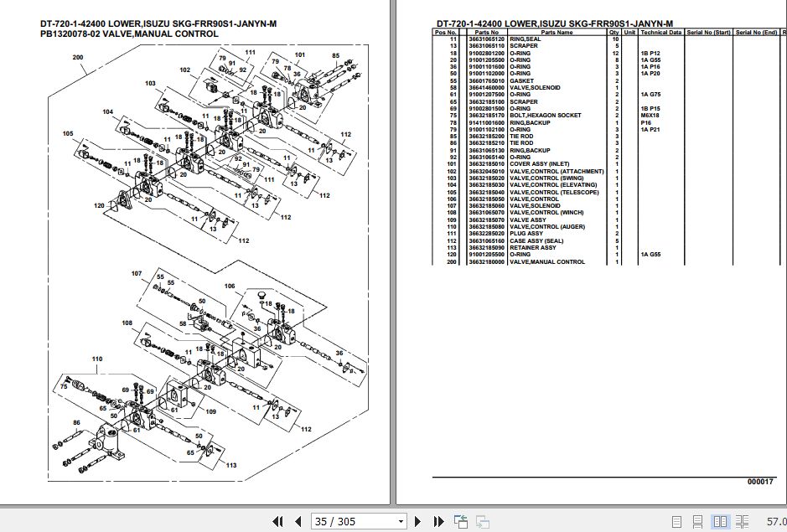
Task: Enable continuous scrolling page layout
Action: (698, 521)
